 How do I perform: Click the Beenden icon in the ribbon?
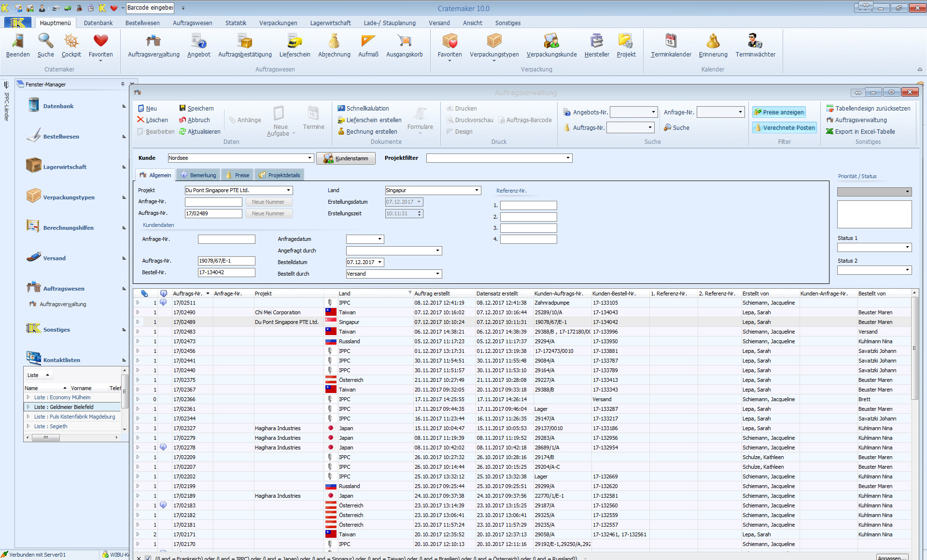point(18,45)
